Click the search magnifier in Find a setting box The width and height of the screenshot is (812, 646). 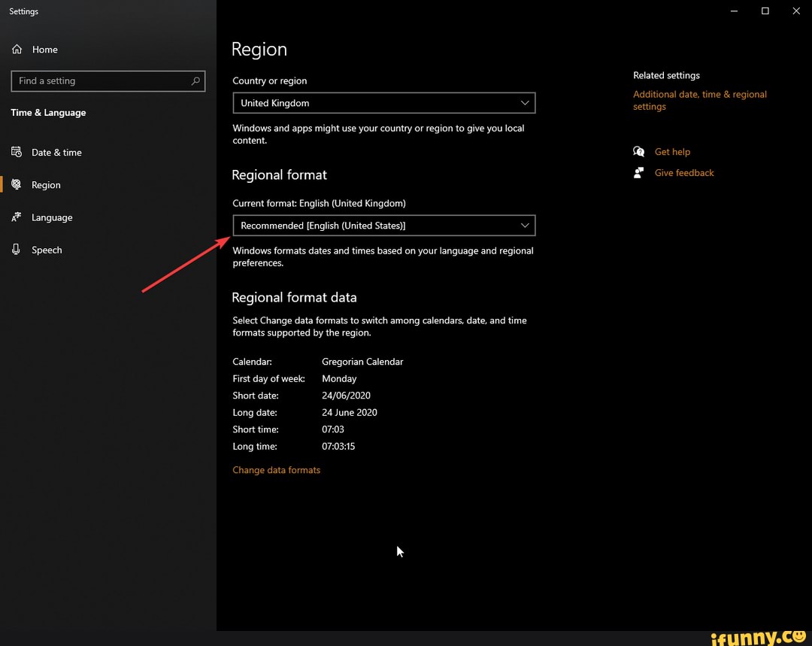click(195, 80)
